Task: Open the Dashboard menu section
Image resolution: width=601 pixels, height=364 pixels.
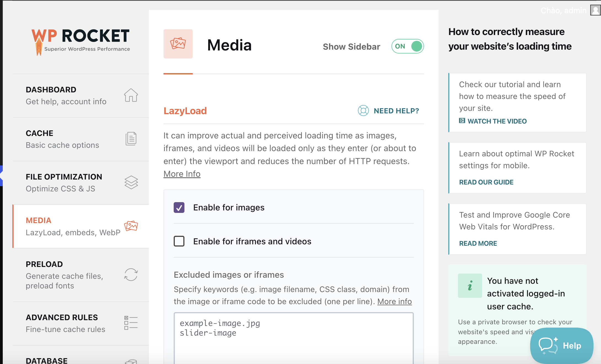Action: [x=81, y=96]
